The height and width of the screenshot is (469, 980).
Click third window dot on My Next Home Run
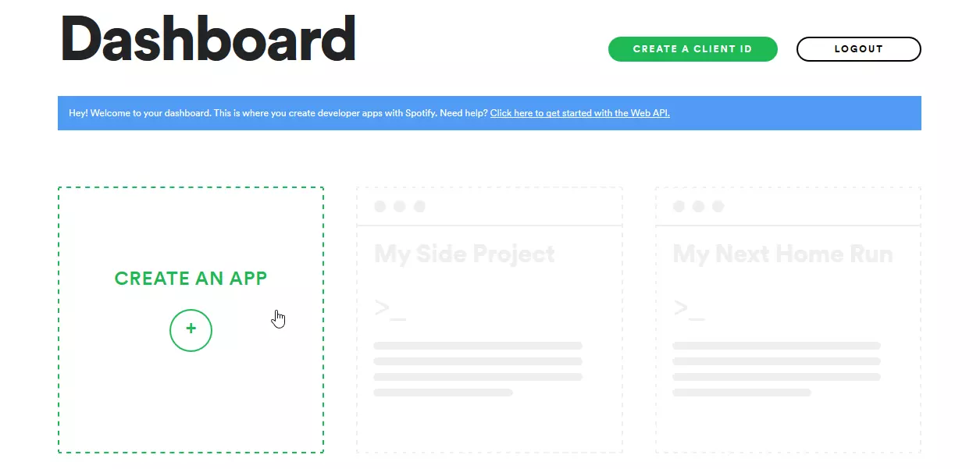(x=718, y=207)
